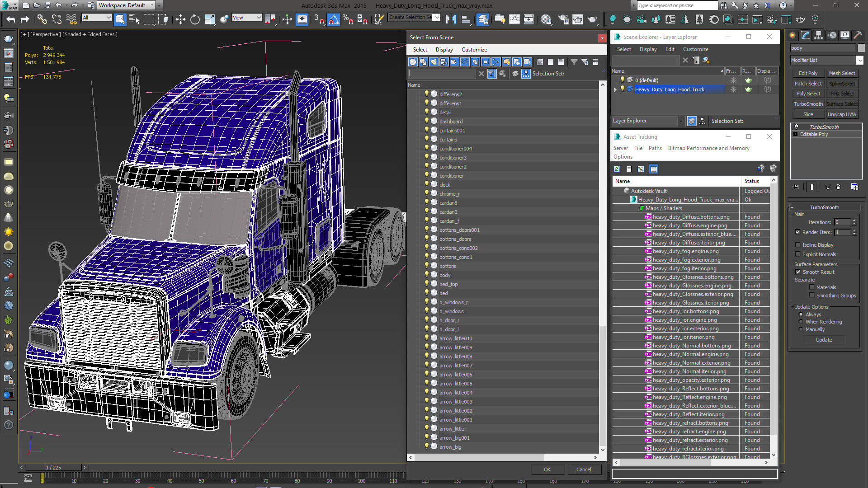Select the When Rendering radio option
This screenshot has width=868, height=488.
click(x=801, y=322)
